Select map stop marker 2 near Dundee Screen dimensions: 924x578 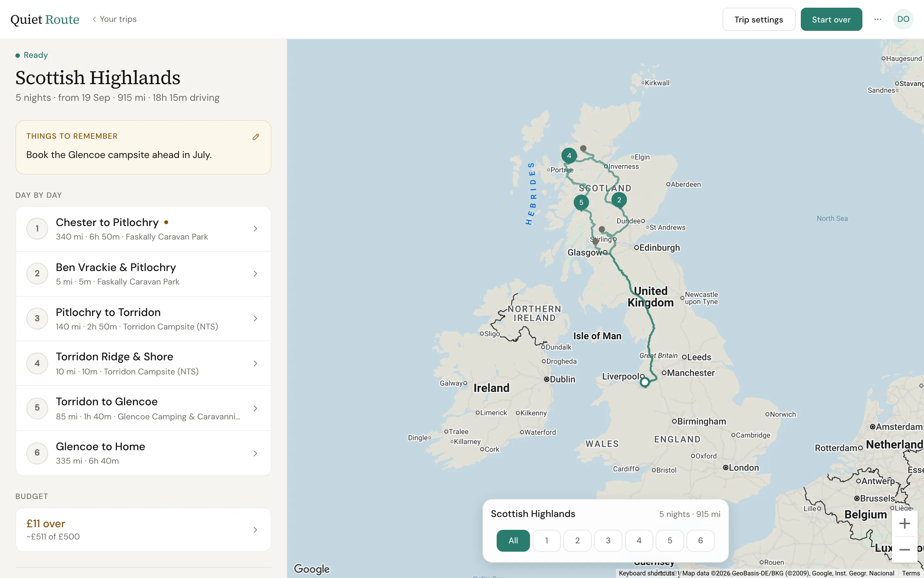coord(619,199)
